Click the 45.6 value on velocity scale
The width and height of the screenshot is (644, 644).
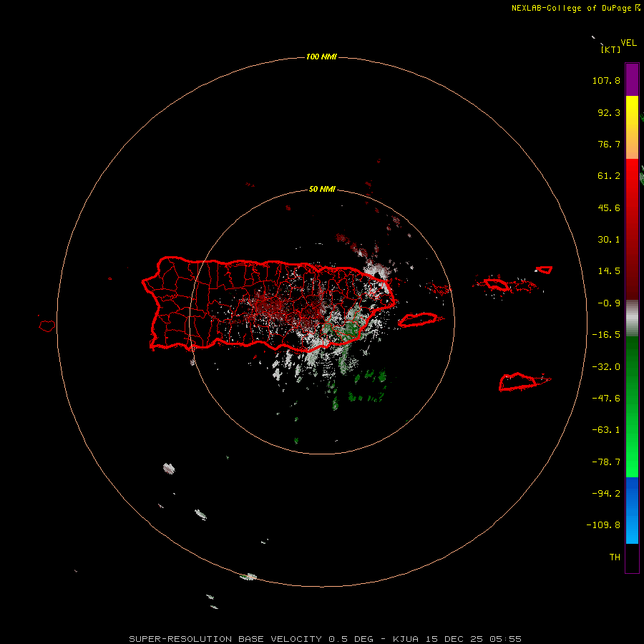609,208
